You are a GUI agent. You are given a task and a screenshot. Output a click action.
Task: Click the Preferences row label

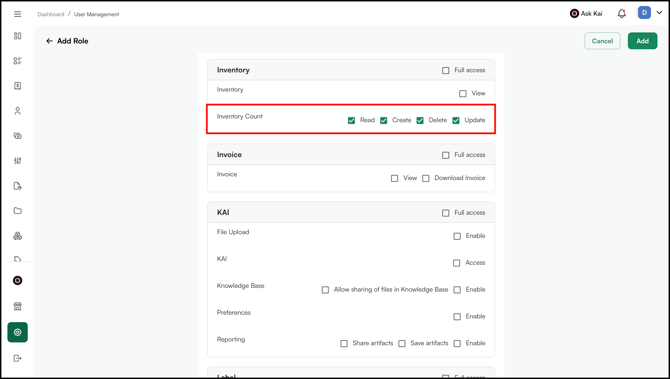click(x=234, y=312)
